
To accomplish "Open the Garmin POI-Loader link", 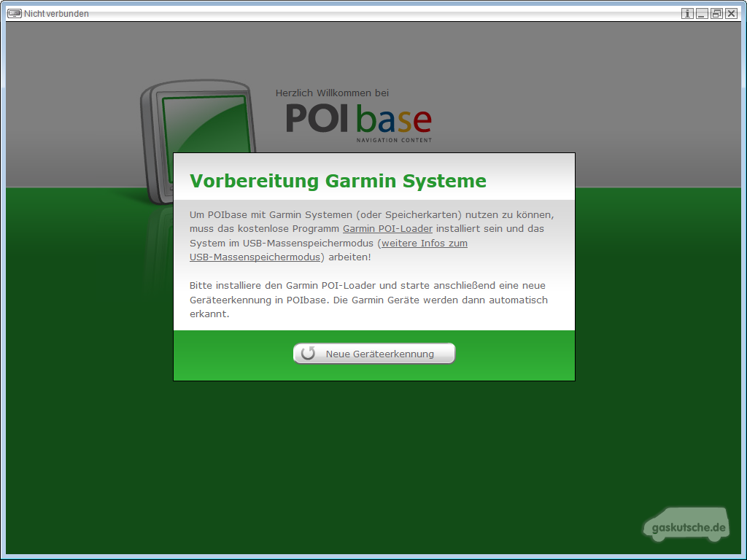I will (x=387, y=228).
